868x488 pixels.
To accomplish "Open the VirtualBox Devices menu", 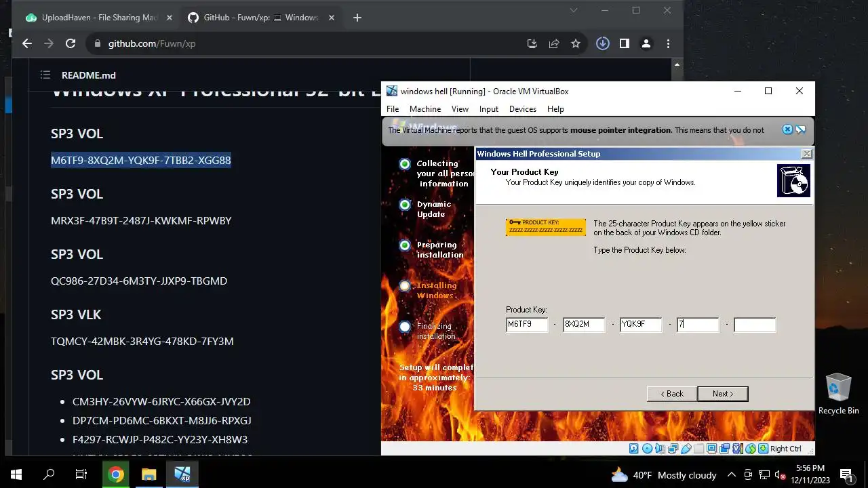I will [522, 109].
